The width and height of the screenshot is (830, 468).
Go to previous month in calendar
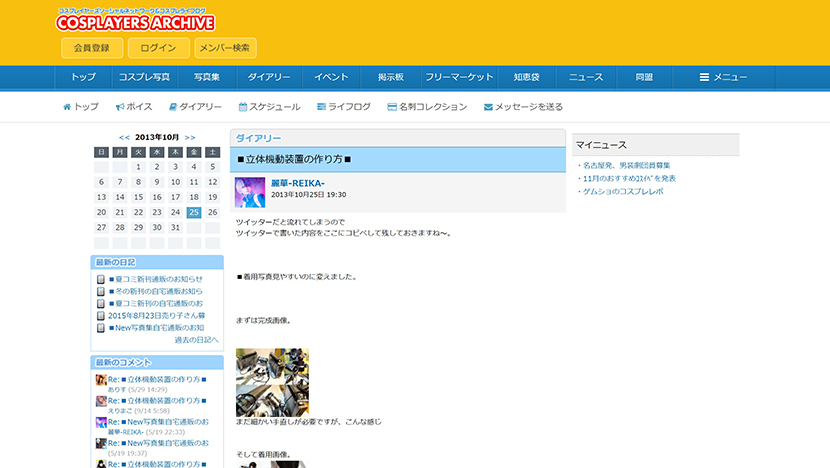tap(124, 137)
